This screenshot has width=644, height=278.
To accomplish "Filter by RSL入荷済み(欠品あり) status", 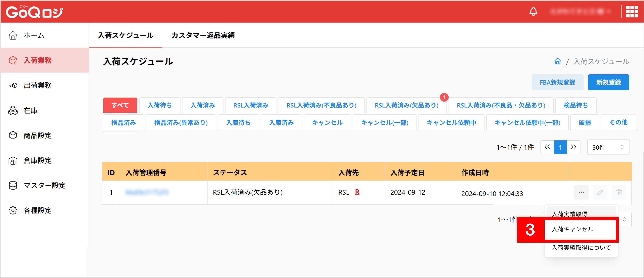I will point(406,105).
